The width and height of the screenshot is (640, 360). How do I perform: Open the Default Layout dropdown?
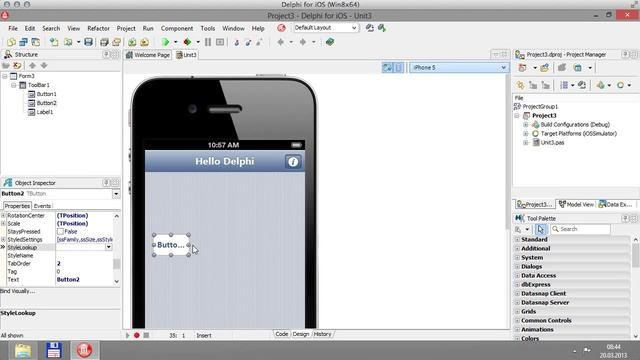(354, 28)
